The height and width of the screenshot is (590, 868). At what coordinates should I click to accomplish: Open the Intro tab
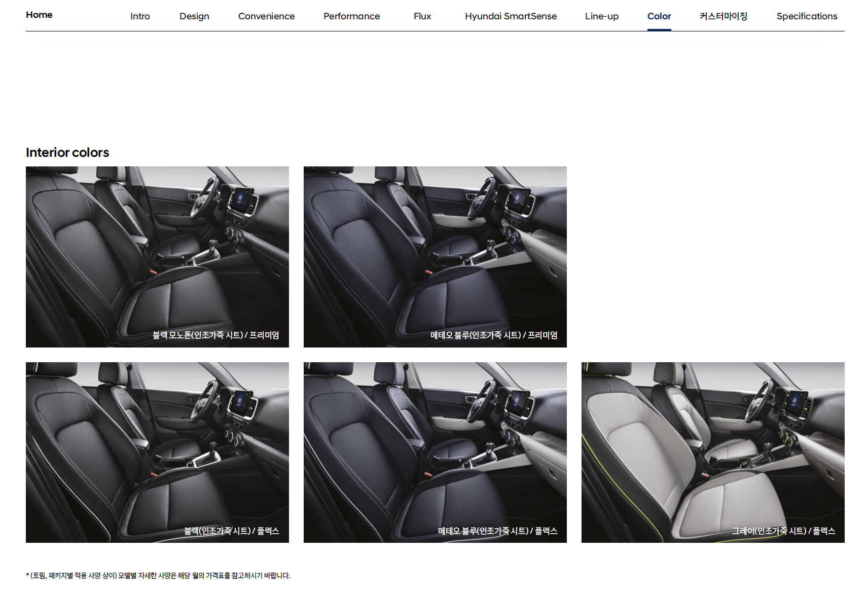point(140,16)
